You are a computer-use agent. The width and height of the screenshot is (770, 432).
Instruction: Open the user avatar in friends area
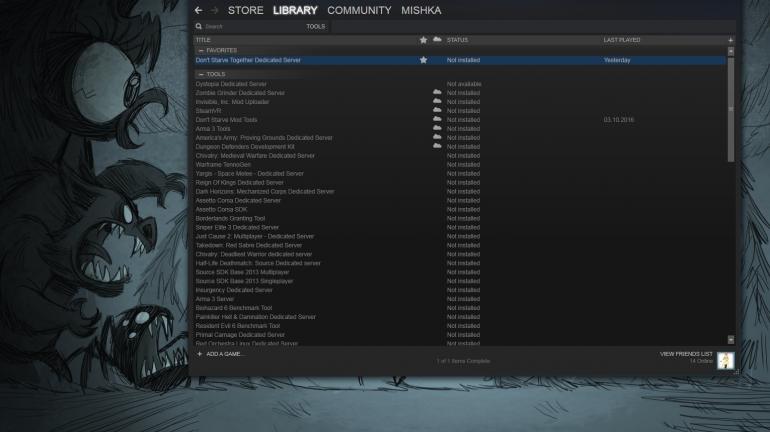click(x=725, y=361)
